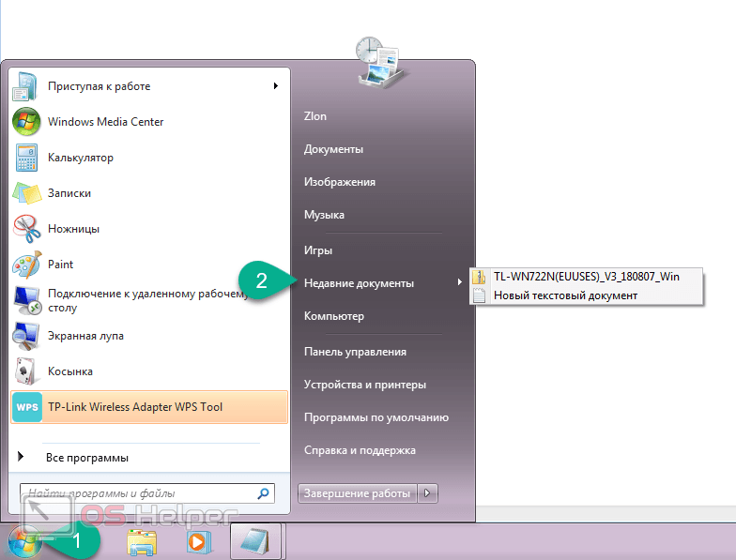Open Документы library
The height and width of the screenshot is (560, 736).
[x=334, y=149]
